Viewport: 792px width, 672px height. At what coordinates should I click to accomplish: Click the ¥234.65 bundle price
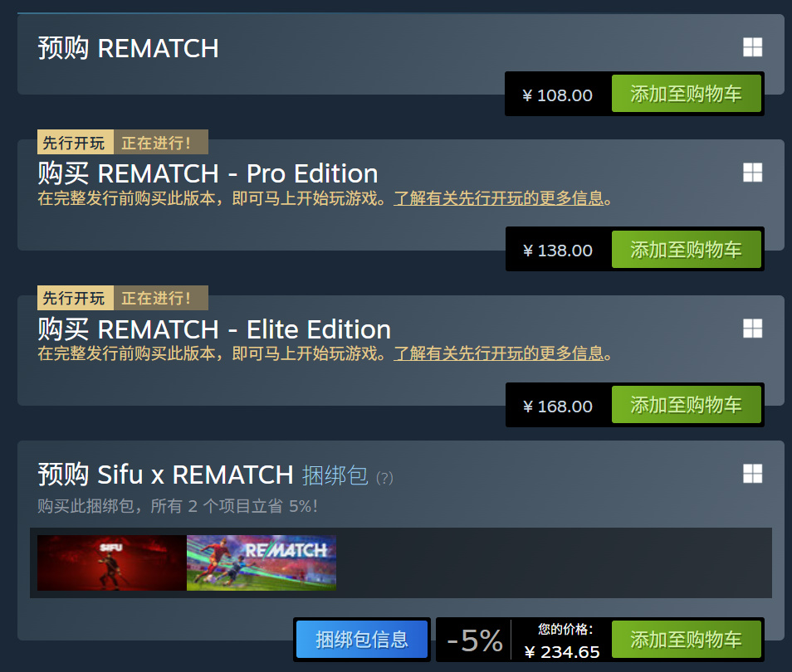[562, 652]
